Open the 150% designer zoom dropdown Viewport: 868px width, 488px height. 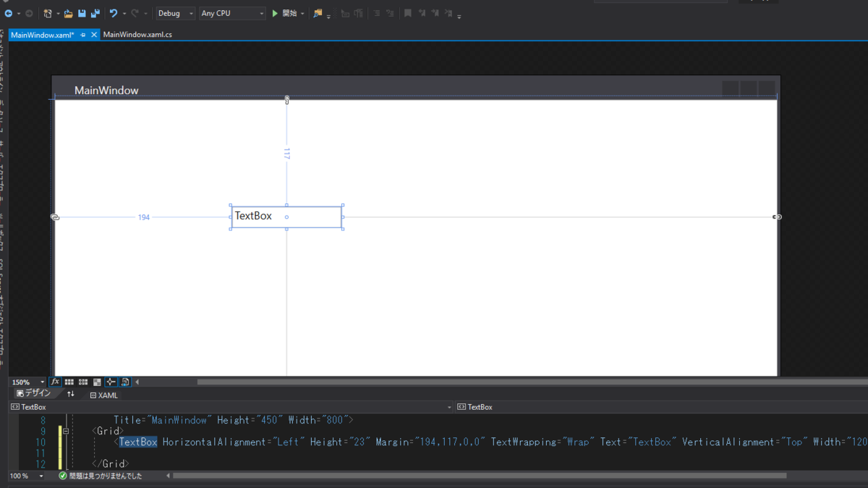click(x=43, y=382)
